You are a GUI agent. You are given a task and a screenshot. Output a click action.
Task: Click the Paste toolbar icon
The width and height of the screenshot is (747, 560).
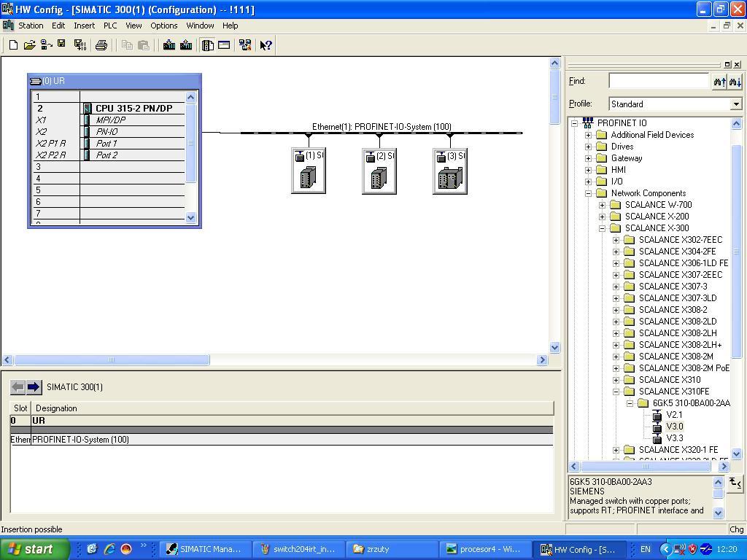click(x=144, y=45)
